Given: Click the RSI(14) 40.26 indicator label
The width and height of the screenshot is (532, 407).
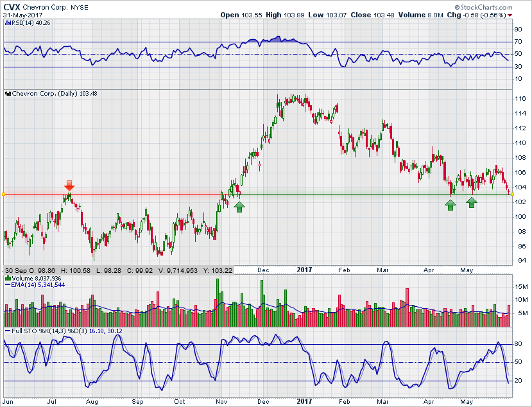Looking at the screenshot, I should [31, 22].
